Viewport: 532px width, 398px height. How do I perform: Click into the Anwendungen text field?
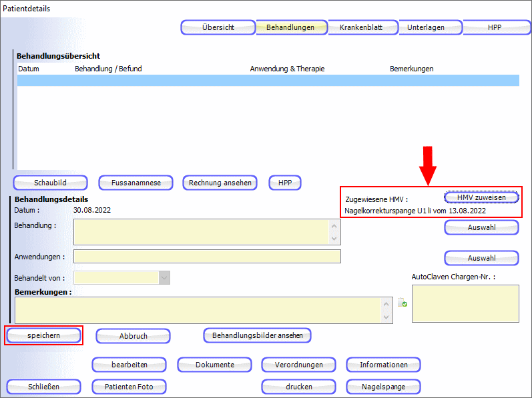pyautogui.click(x=207, y=257)
